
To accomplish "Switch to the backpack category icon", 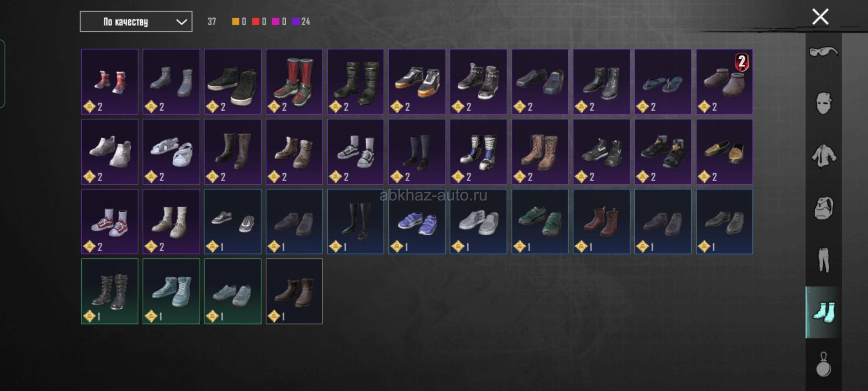I will tap(823, 208).
